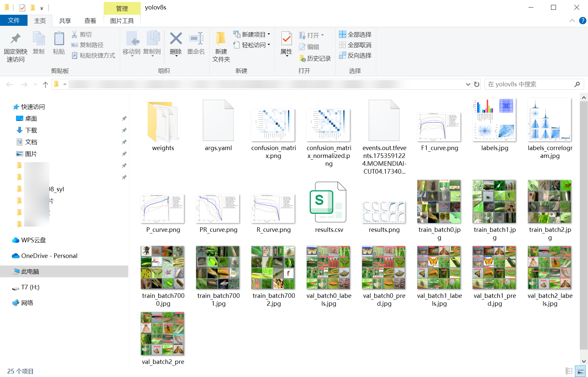Switch to the 查看 ribbon tab
This screenshot has width=588, height=377.
click(90, 20)
